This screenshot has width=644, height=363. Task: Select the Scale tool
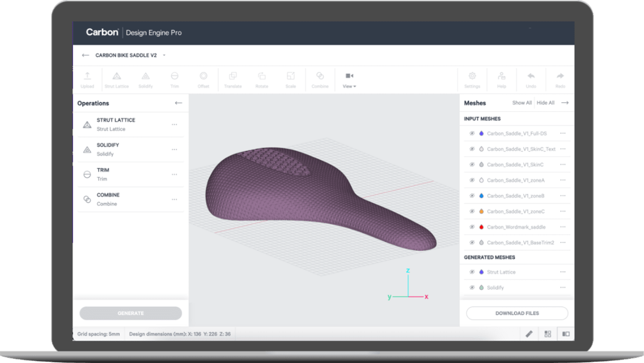(291, 80)
